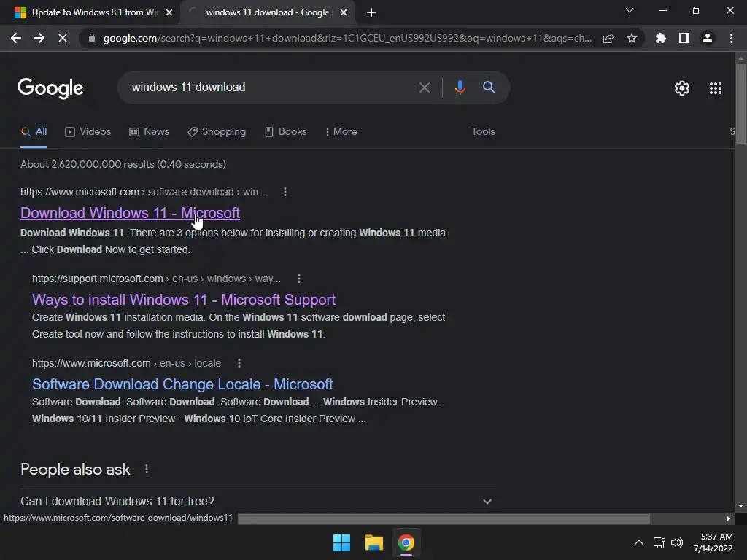Click the horizontal scrollbar right arrow

[x=729, y=518]
